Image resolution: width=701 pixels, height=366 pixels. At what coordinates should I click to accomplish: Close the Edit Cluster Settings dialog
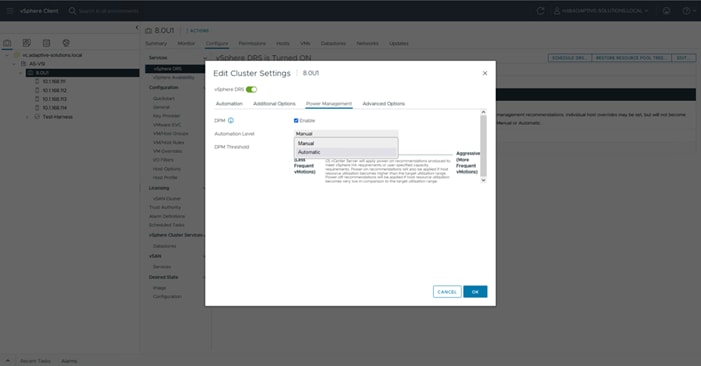pos(485,73)
